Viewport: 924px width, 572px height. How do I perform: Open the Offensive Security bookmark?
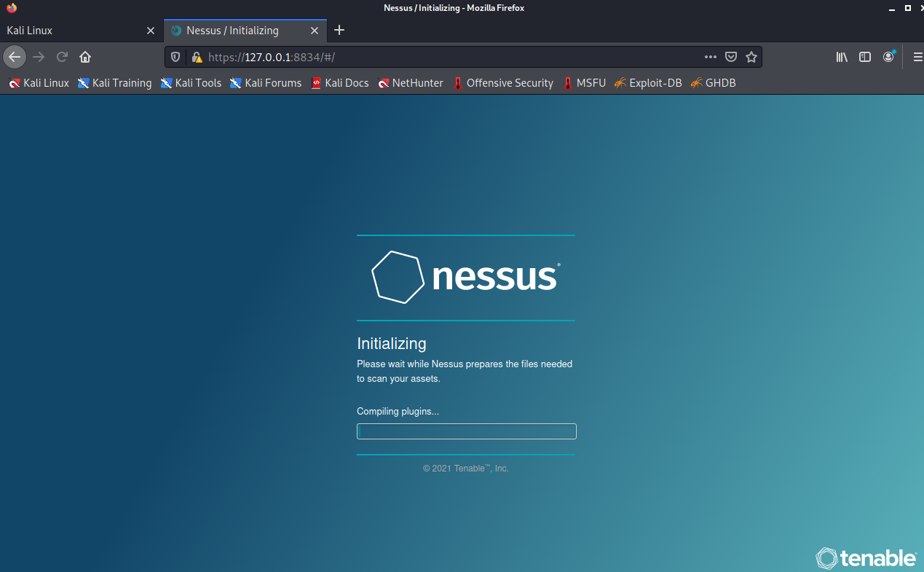[502, 83]
